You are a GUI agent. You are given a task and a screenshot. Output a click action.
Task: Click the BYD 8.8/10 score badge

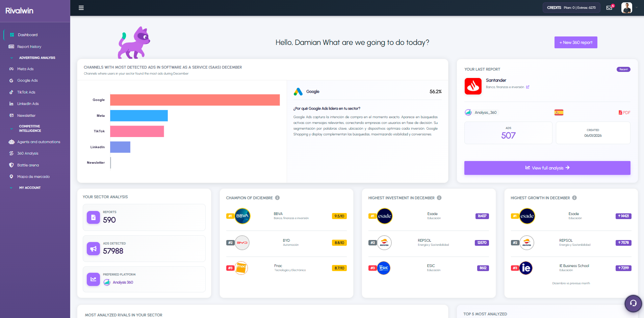coord(339,243)
